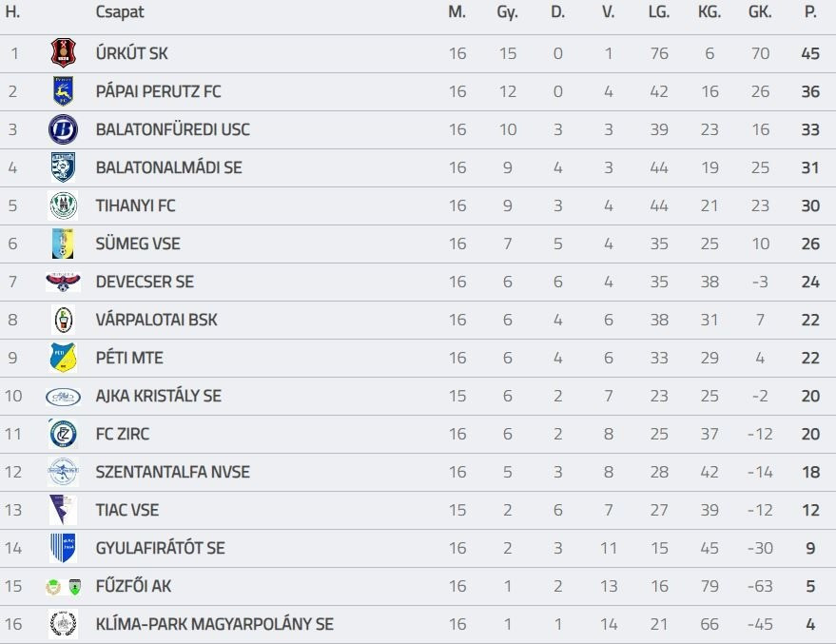Open the VÁRPALOTAI BSK team link
The height and width of the screenshot is (644, 836).
tap(156, 320)
